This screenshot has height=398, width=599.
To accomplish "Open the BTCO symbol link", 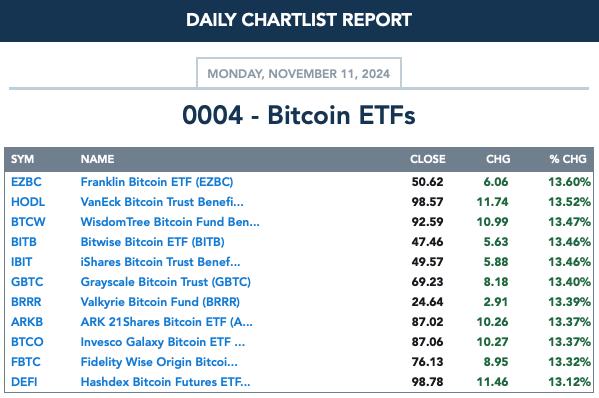I will (27, 342).
